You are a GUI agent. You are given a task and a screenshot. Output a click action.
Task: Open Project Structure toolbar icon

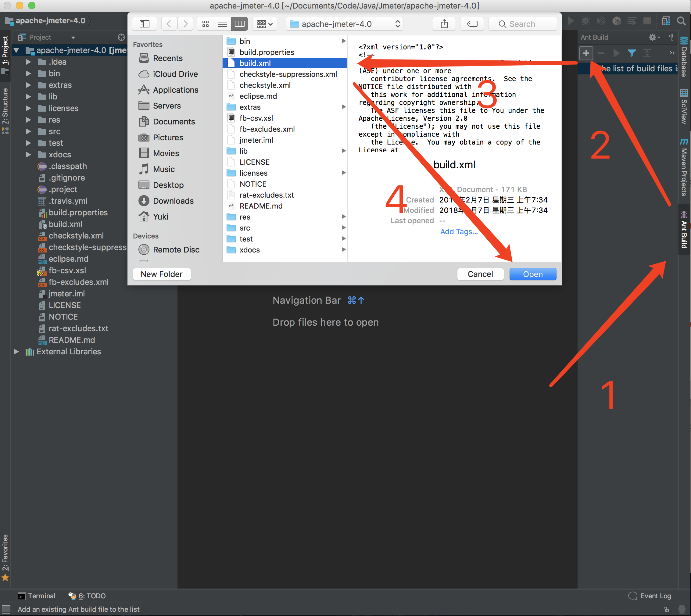pos(666,21)
